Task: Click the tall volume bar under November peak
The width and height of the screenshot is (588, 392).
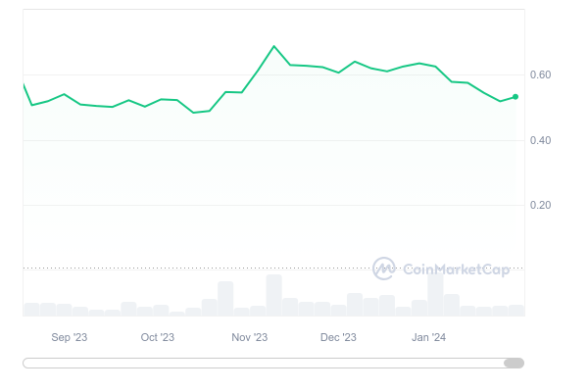Action: 273,295
